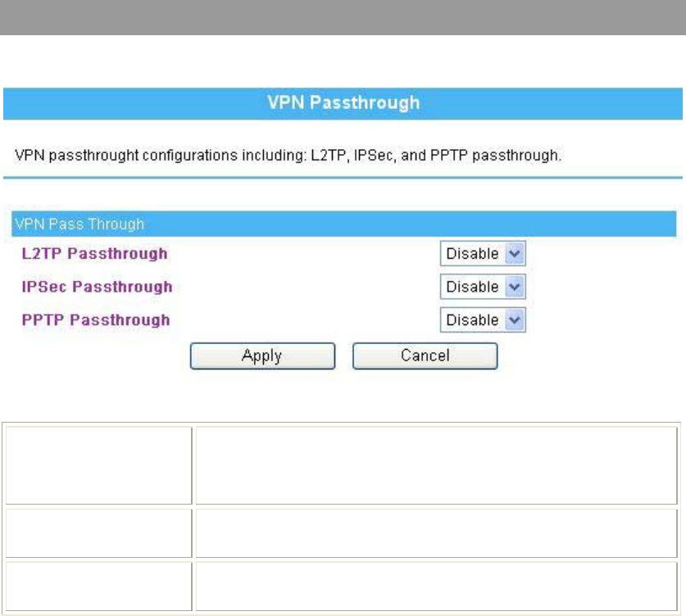Click the Apply button
The image size is (686, 616).
pyautogui.click(x=262, y=356)
